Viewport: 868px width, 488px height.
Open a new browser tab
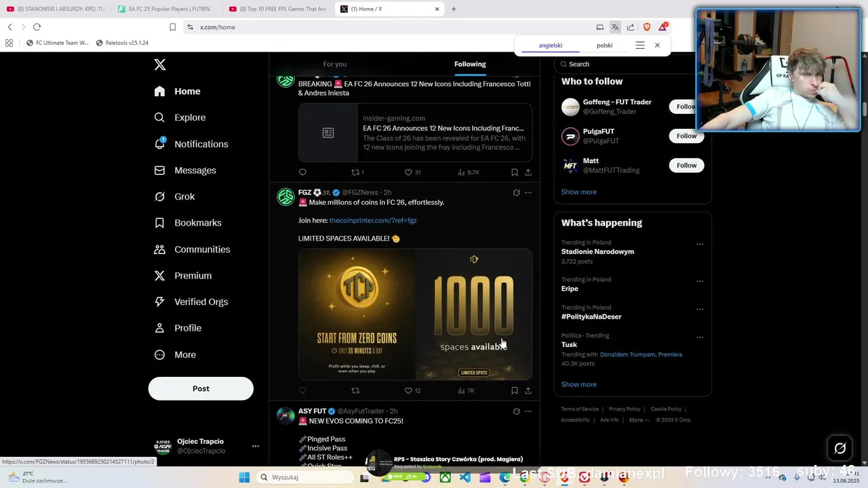tap(454, 9)
